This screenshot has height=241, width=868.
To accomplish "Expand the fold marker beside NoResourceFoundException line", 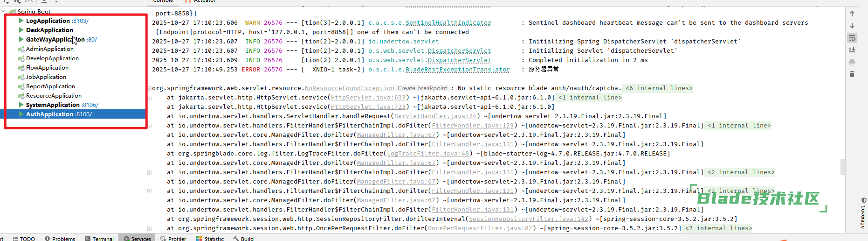I will point(150,88).
